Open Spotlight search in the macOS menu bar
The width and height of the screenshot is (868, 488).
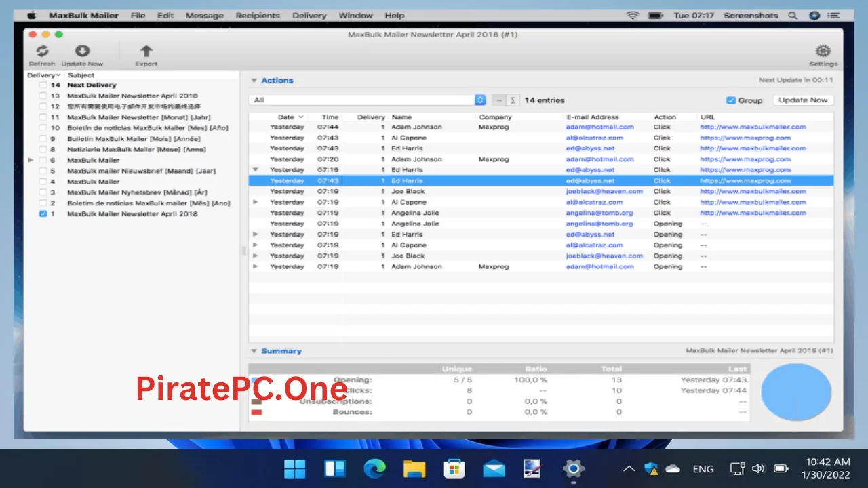pos(793,16)
